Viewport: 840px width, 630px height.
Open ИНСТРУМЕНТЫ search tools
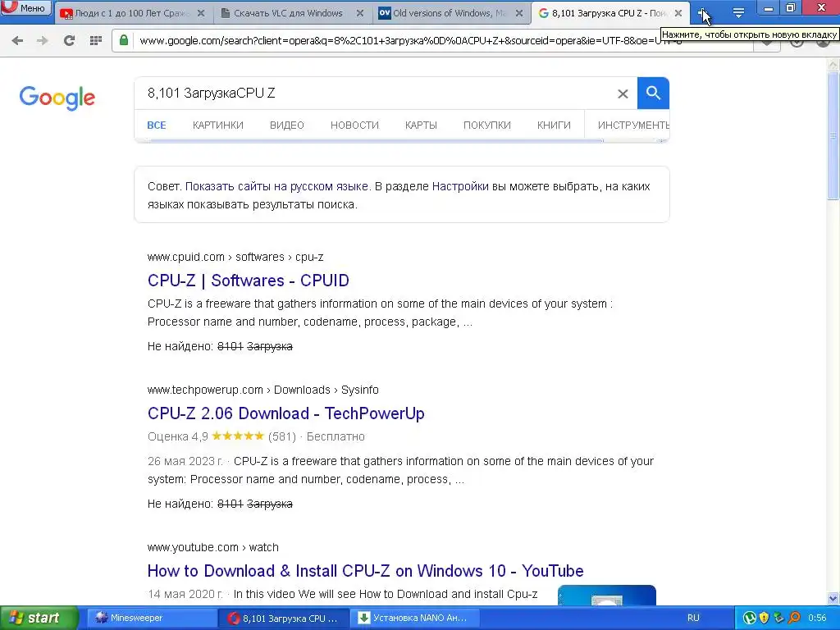click(x=633, y=126)
